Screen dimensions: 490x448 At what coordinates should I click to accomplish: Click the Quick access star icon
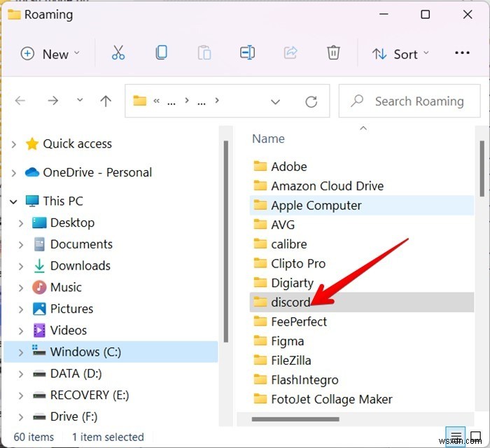32,144
